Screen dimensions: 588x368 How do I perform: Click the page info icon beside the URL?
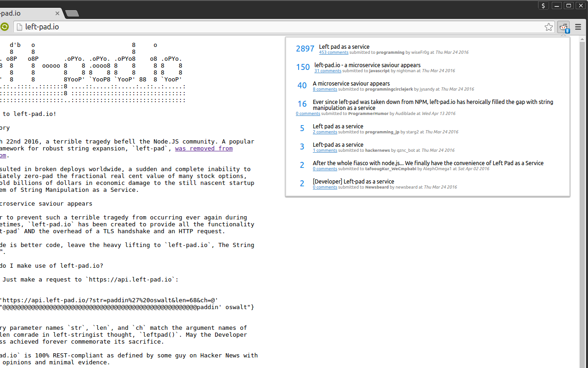[x=19, y=27]
